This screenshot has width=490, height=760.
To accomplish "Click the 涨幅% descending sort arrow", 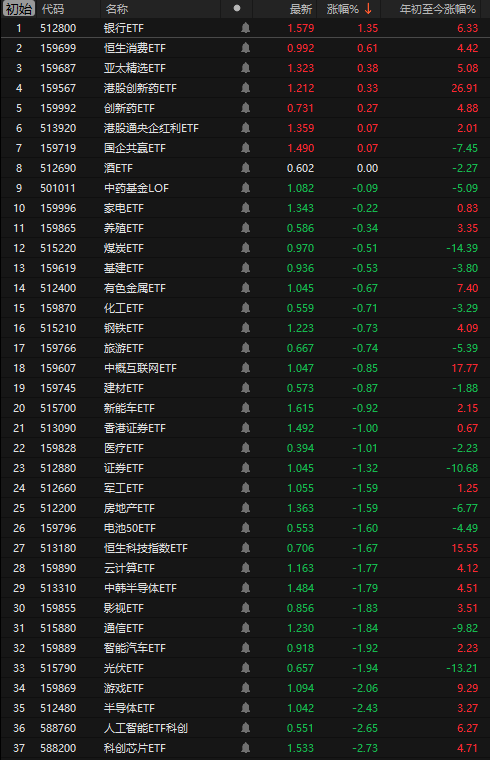I will click(368, 9).
